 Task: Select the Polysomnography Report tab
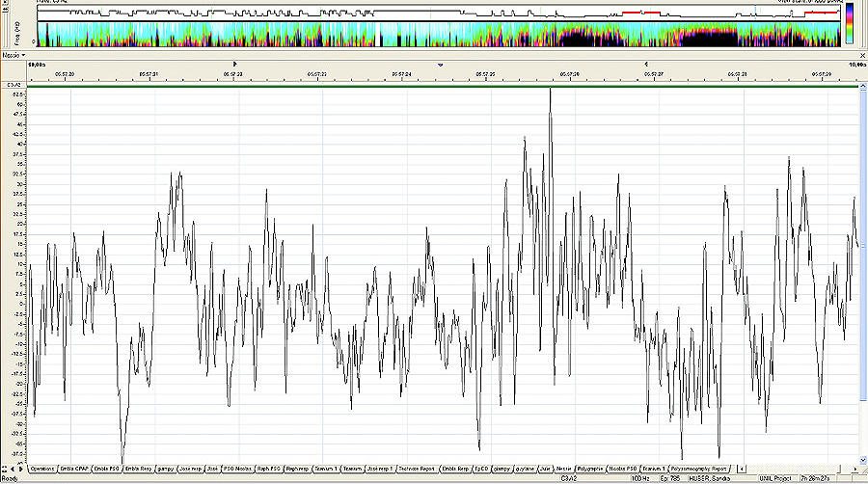tap(699, 469)
